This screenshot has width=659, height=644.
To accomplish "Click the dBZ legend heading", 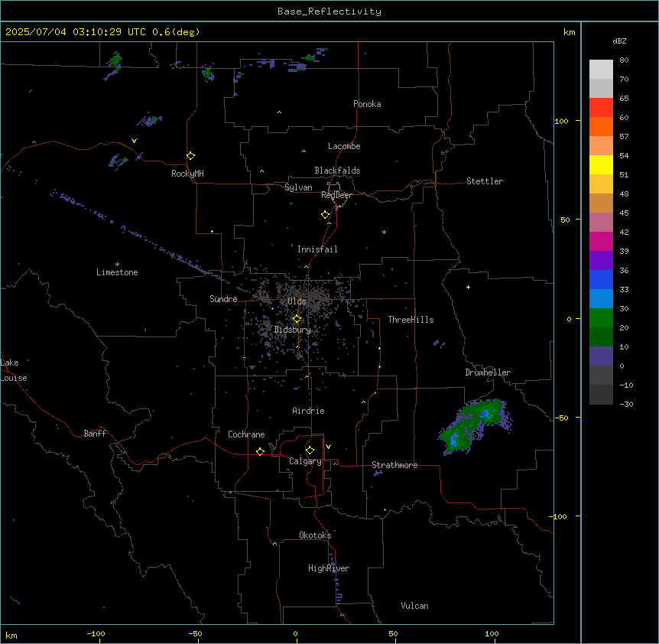I will 619,41.
